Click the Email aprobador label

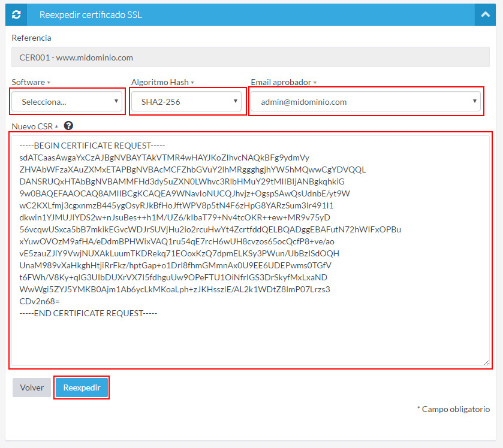point(281,82)
